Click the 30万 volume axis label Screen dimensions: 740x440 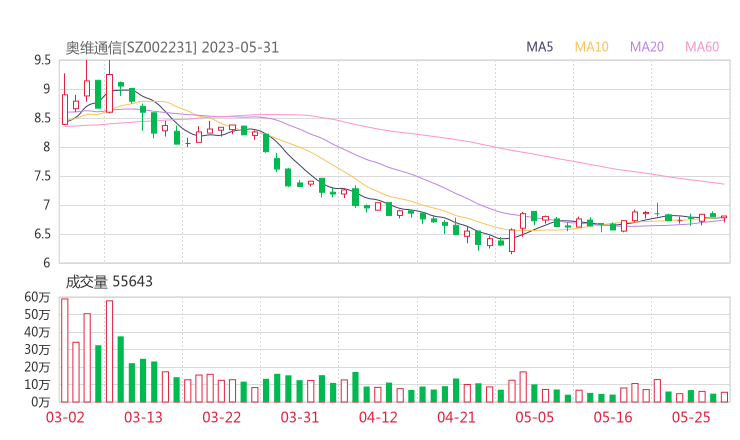37,350
